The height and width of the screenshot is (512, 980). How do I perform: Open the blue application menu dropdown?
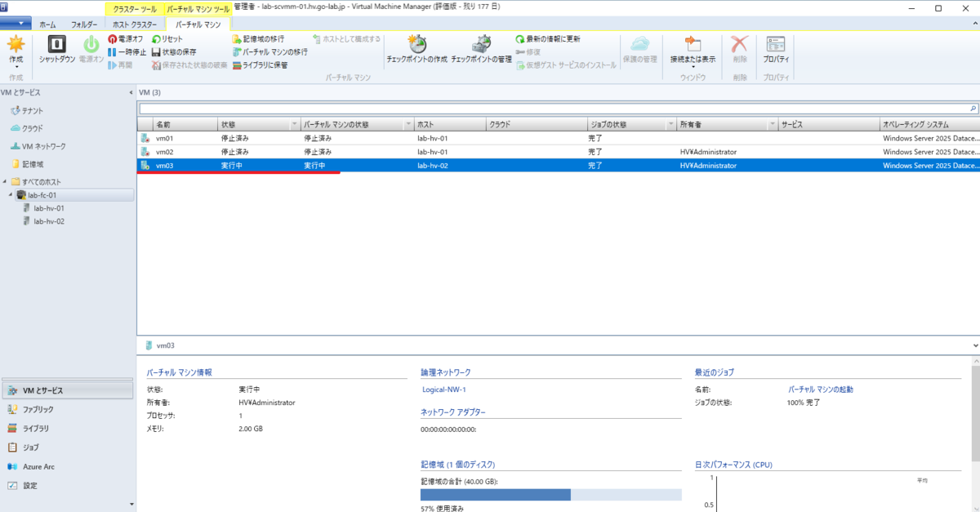[16, 23]
